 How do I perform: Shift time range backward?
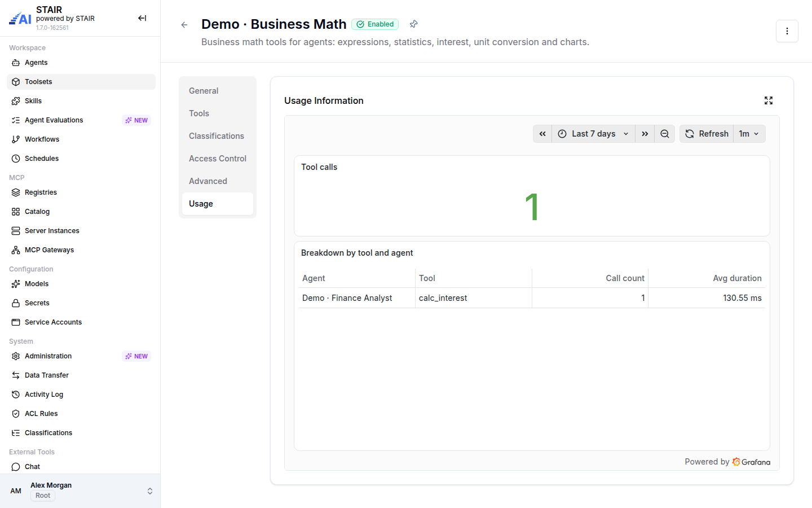click(542, 134)
